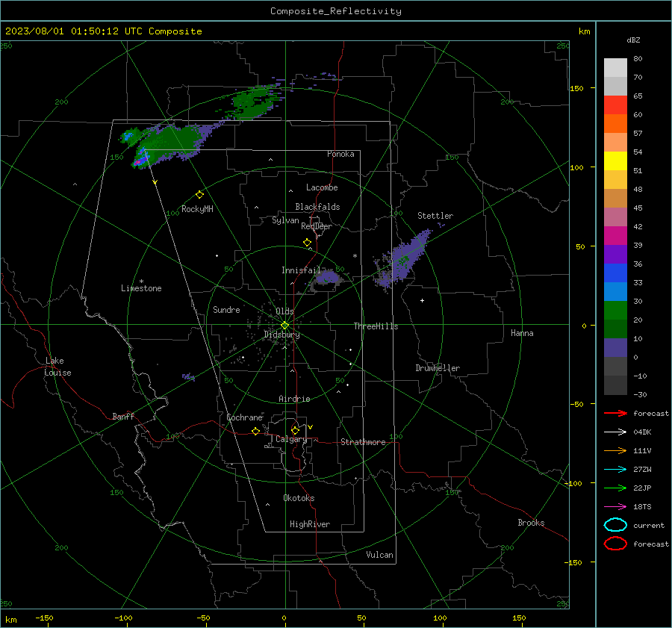Click the asterisk marker above Limestone

click(141, 282)
